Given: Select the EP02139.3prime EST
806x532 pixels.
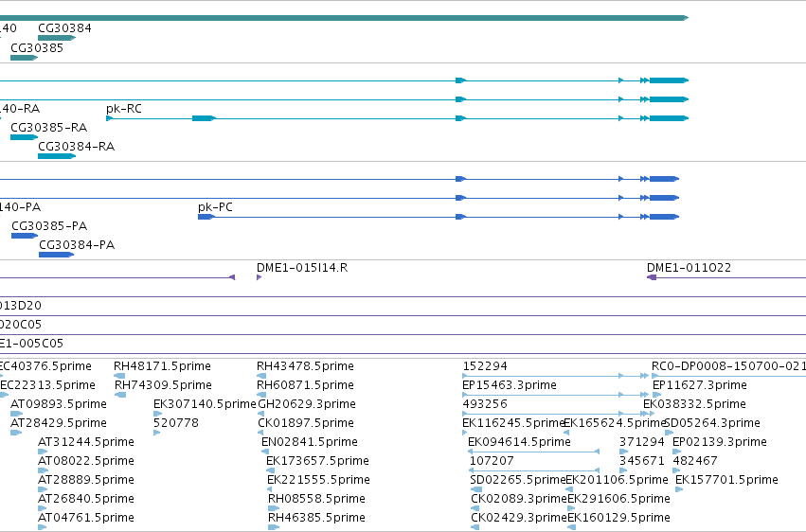Looking at the screenshot, I should 676,452.
